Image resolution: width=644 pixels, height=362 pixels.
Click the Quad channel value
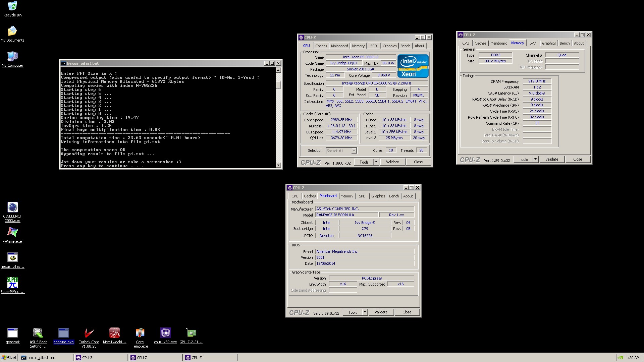click(x=562, y=55)
